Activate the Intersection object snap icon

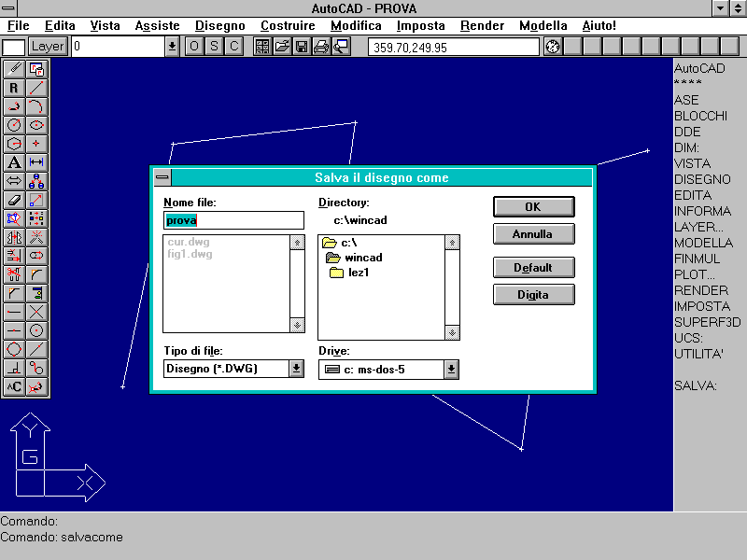point(36,312)
